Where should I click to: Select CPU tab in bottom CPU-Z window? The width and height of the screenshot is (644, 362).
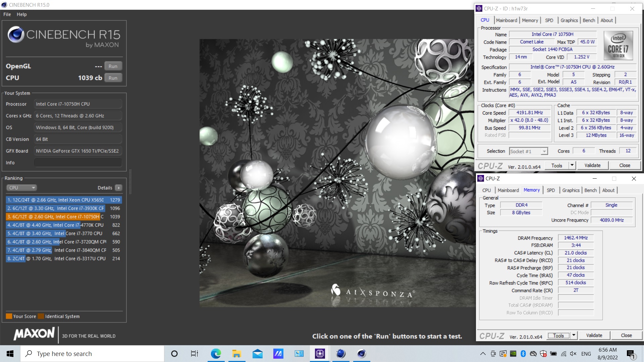pos(487,190)
